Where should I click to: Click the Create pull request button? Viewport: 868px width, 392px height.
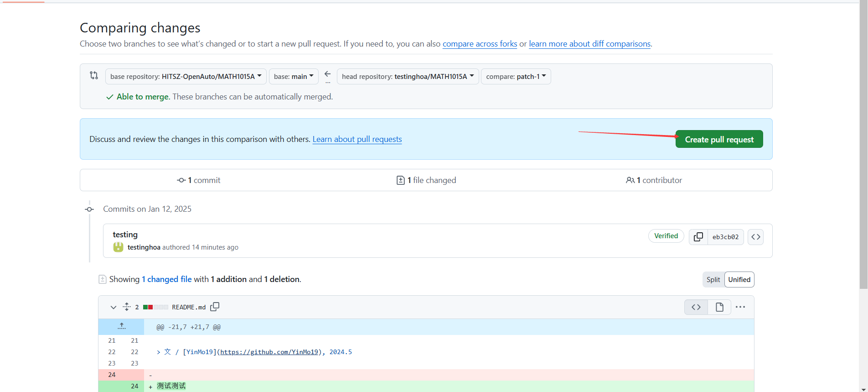point(719,140)
